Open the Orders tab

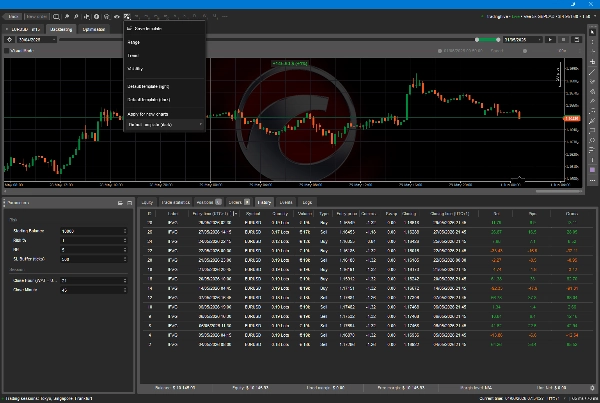click(x=239, y=202)
